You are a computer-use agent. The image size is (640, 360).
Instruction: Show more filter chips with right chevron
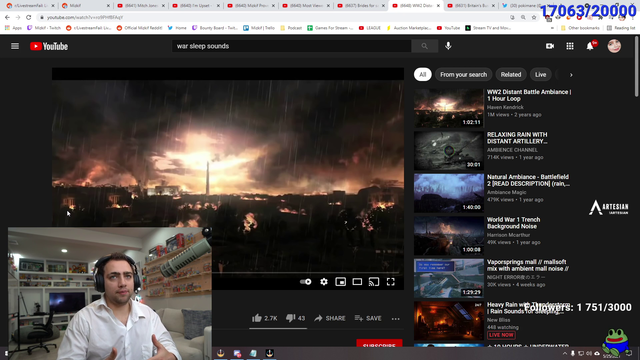[571, 75]
